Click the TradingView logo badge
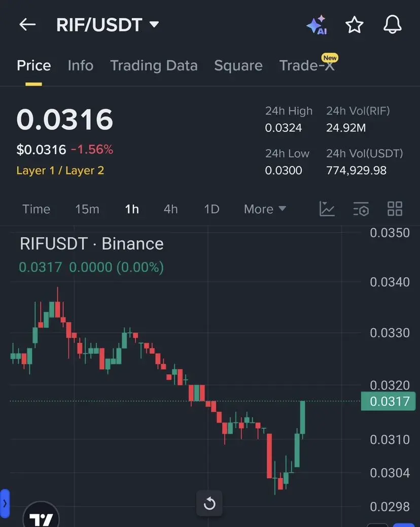Image resolution: width=420 pixels, height=527 pixels. click(41, 515)
